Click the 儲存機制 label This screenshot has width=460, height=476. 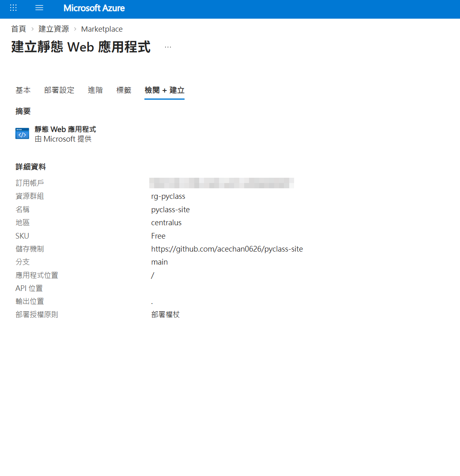click(30, 249)
